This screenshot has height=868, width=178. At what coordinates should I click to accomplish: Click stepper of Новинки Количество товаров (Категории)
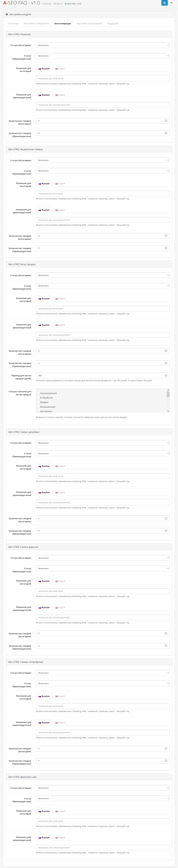[166, 121]
